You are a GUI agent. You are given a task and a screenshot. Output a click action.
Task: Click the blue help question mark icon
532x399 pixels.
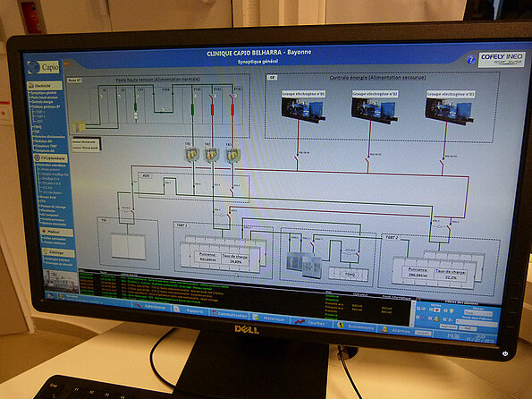click(470, 60)
